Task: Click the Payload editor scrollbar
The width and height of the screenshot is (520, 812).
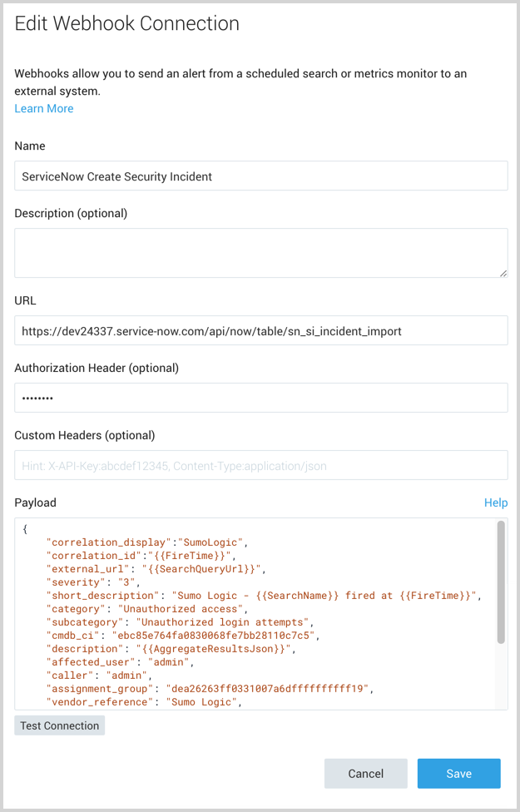Action: [501, 582]
